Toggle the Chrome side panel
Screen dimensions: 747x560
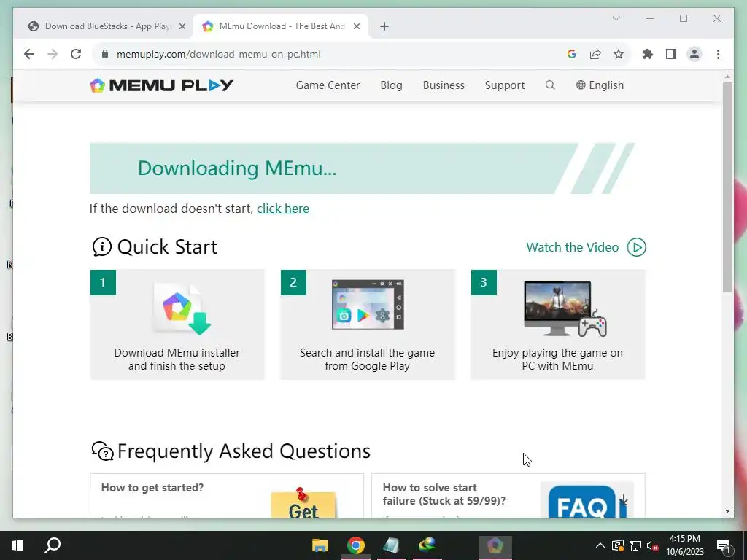tap(671, 54)
